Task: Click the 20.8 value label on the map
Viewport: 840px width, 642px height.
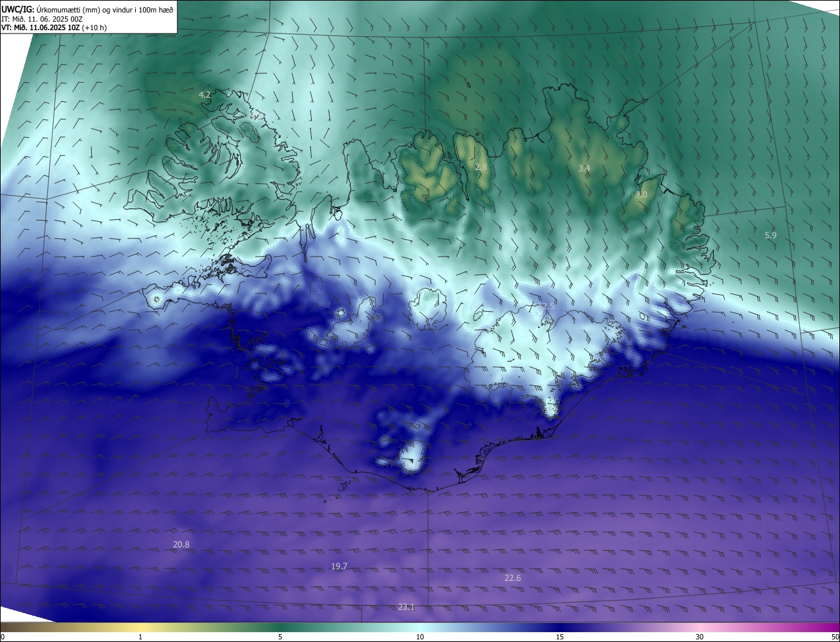Action: [x=181, y=544]
